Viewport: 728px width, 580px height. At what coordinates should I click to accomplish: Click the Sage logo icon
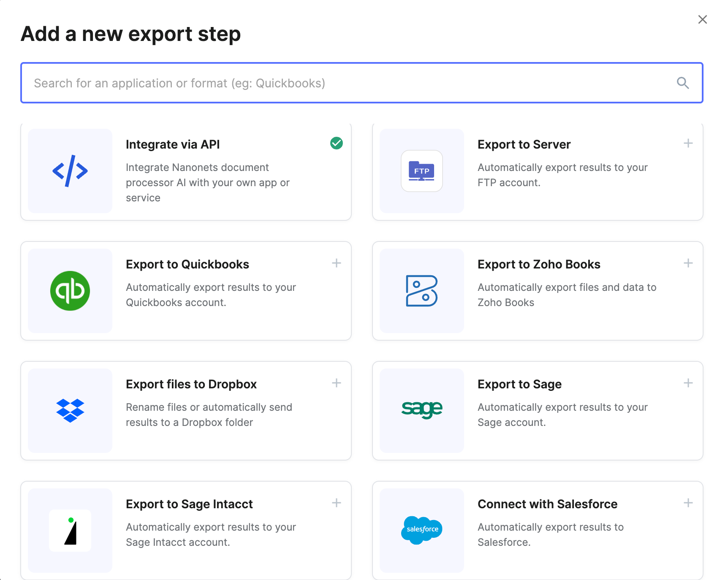click(422, 409)
